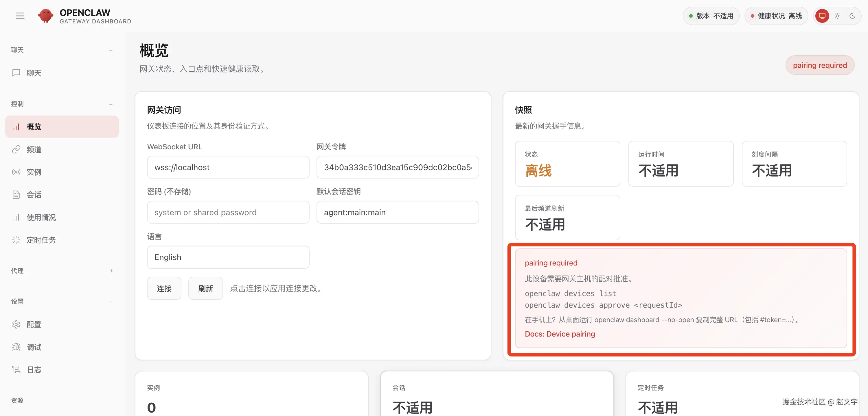The height and width of the screenshot is (416, 868).
Task: Collapse the 控制 sidebar section
Action: tap(111, 104)
